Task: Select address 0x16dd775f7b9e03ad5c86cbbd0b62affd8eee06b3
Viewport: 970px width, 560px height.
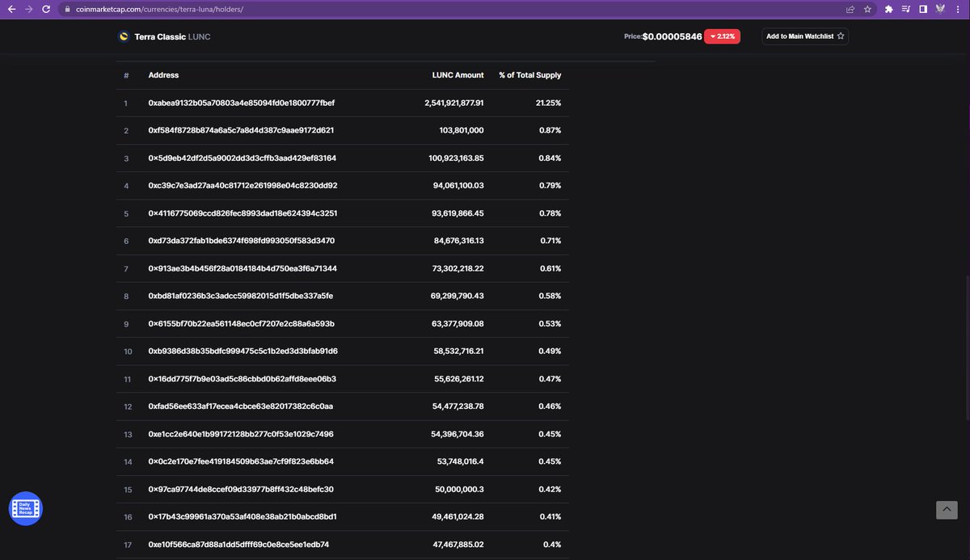Action: [x=242, y=379]
